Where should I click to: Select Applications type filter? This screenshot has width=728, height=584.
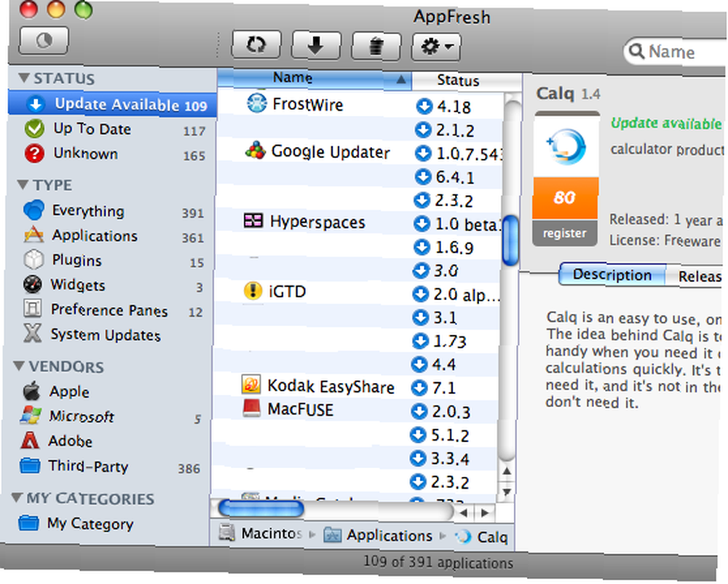tap(111, 235)
